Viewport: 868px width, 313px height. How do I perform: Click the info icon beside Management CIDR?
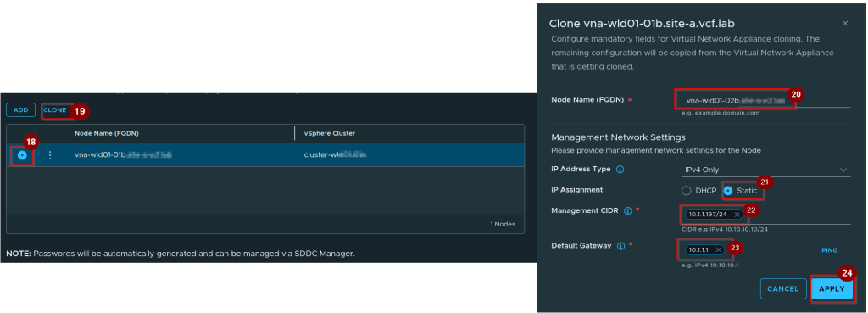click(628, 211)
